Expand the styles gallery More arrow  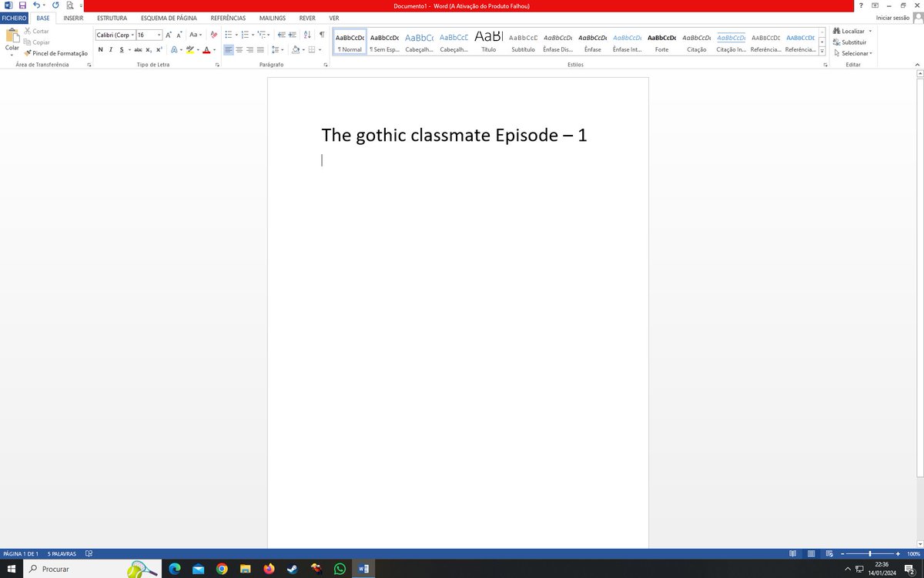(822, 52)
